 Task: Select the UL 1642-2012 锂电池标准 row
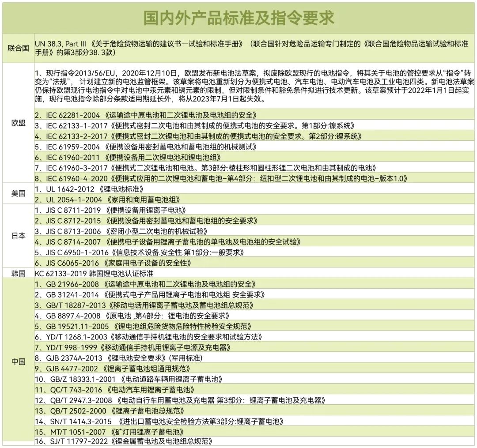pyautogui.click(x=89, y=189)
